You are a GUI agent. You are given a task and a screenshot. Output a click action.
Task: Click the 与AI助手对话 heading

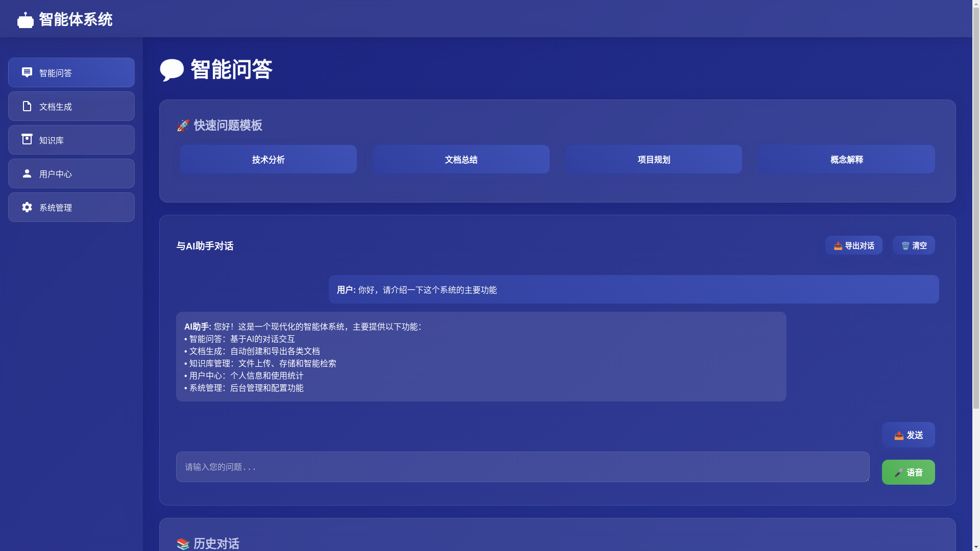[205, 246]
